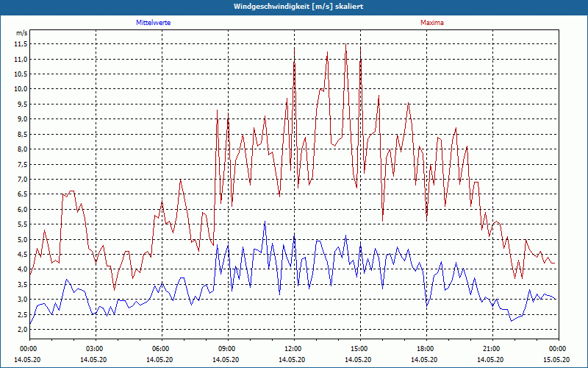Click the 09:00 time label on x-axis
Image resolution: width=588 pixels, height=368 pixels.
click(x=228, y=349)
